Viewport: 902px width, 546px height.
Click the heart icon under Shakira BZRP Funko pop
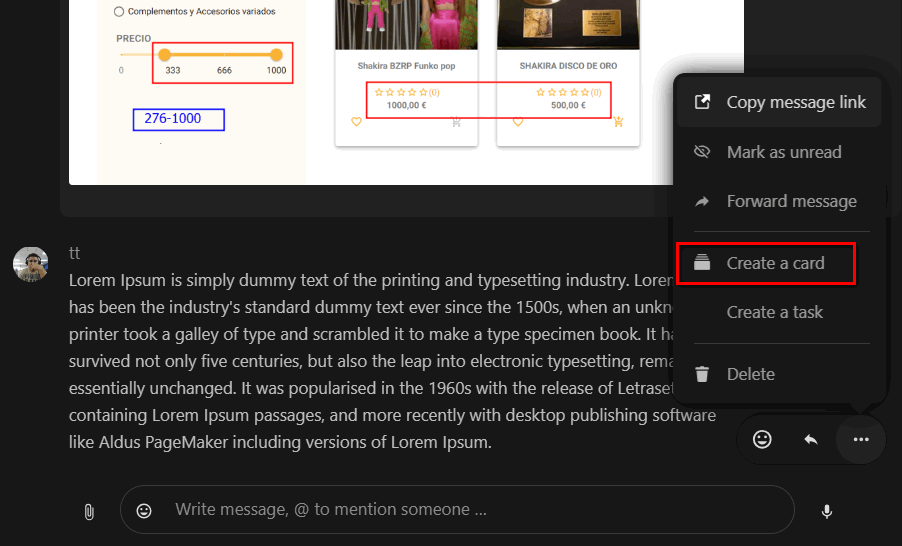(357, 122)
